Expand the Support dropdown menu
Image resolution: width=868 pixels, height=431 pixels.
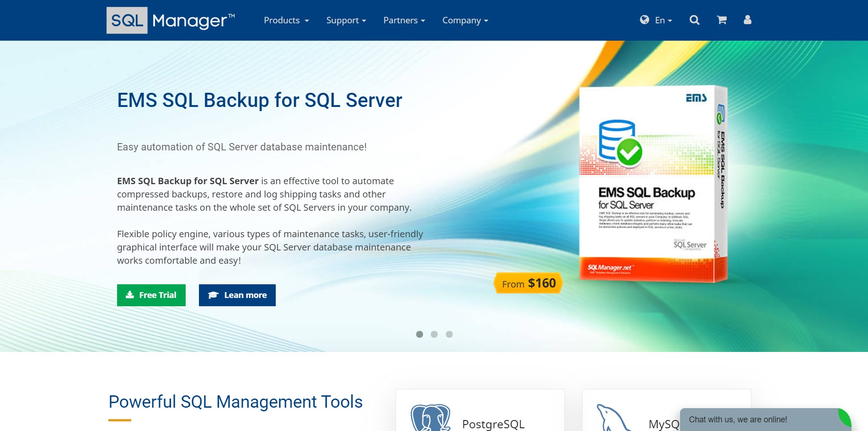346,20
